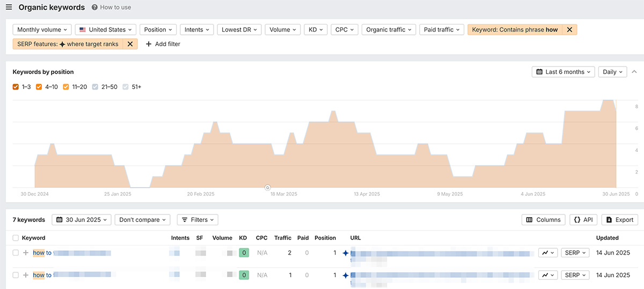Screen dimensions: 644x289
Task: Remove the Keyword contains phrase filter
Action: click(569, 30)
